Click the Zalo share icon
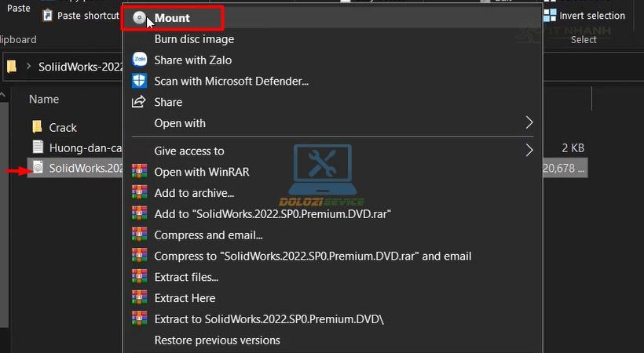 pyautogui.click(x=139, y=60)
